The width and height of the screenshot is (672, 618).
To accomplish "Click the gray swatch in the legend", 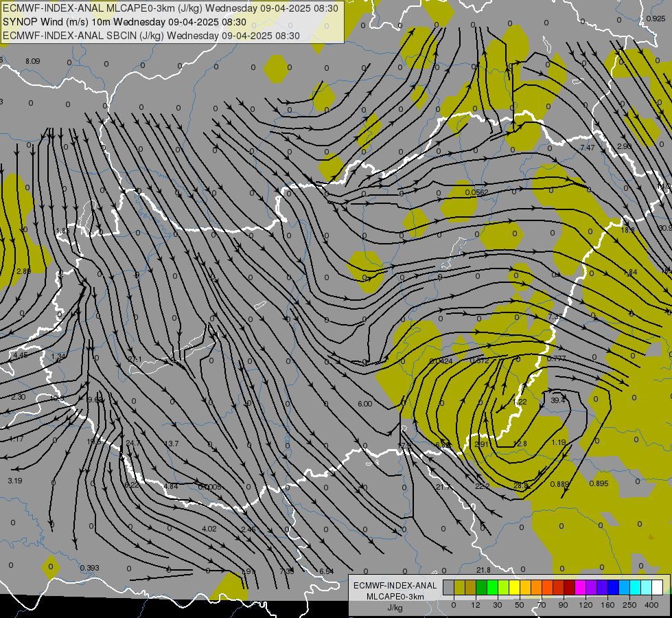I will (x=449, y=587).
